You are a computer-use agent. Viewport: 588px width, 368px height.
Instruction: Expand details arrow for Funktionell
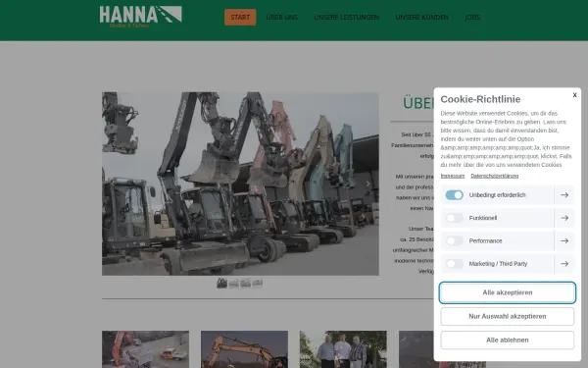(x=564, y=218)
